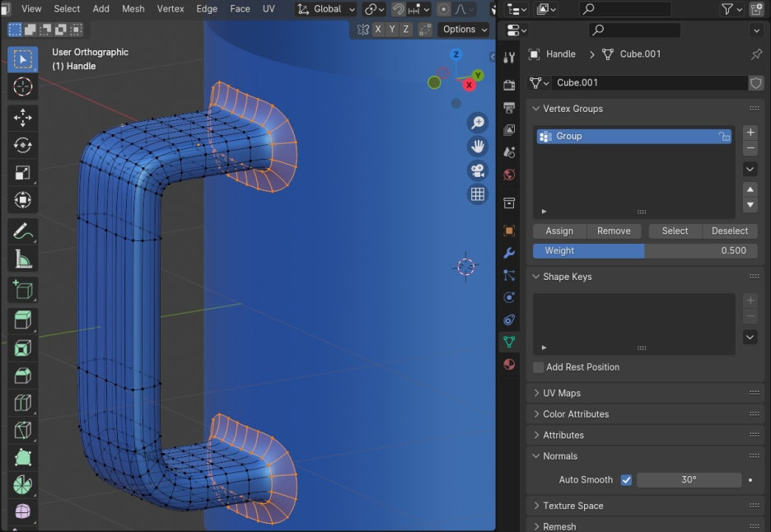Image resolution: width=771 pixels, height=532 pixels.
Task: Click the Weight slider
Action: click(645, 250)
